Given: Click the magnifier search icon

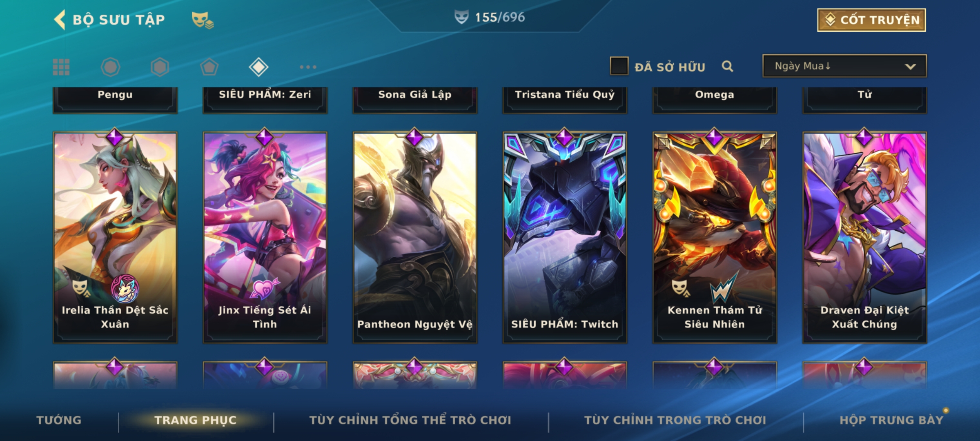Looking at the screenshot, I should coord(727,66).
